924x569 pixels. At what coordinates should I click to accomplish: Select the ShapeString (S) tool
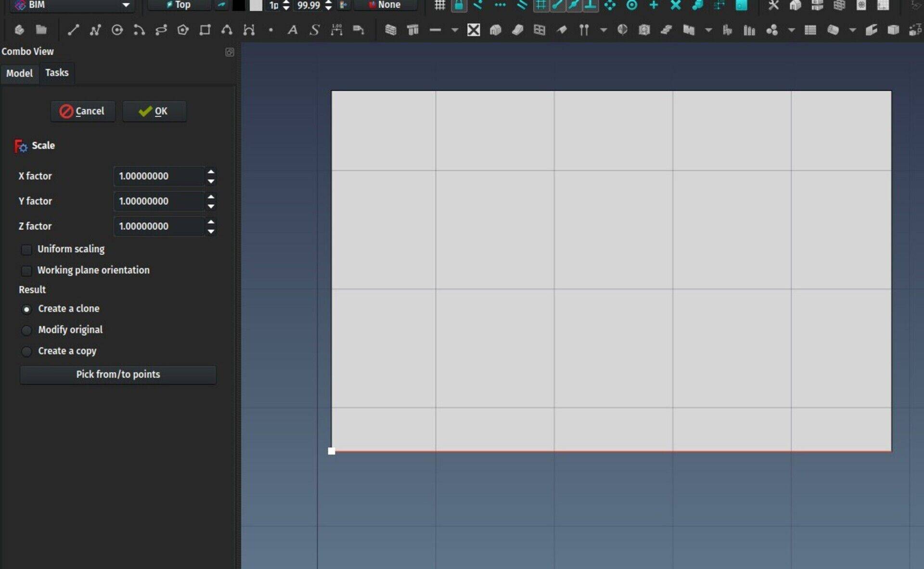coord(314,30)
